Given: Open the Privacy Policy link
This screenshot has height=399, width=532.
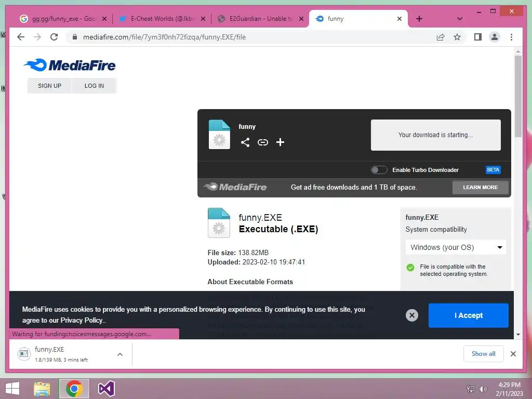Looking at the screenshot, I should (82, 320).
